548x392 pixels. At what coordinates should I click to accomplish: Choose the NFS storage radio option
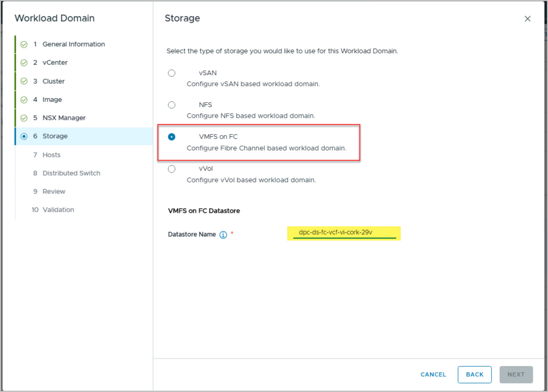(172, 105)
